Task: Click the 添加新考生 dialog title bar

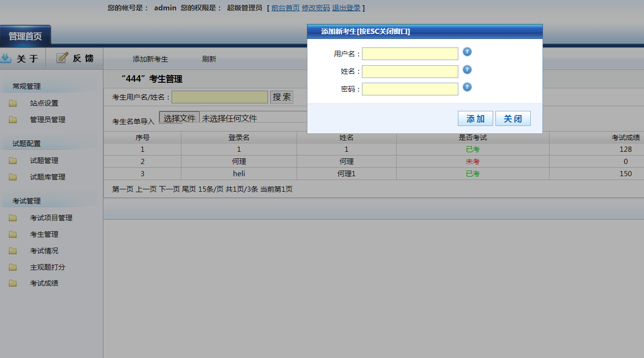Action: tap(425, 31)
